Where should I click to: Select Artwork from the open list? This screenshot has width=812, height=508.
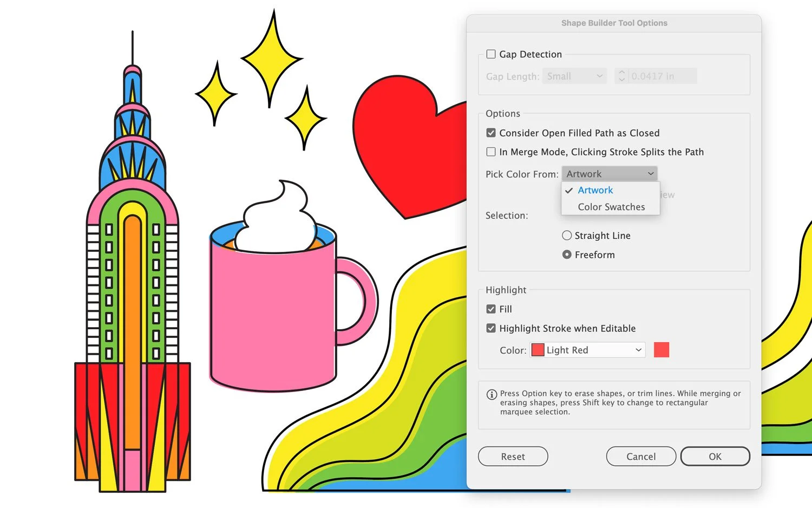[x=595, y=190]
